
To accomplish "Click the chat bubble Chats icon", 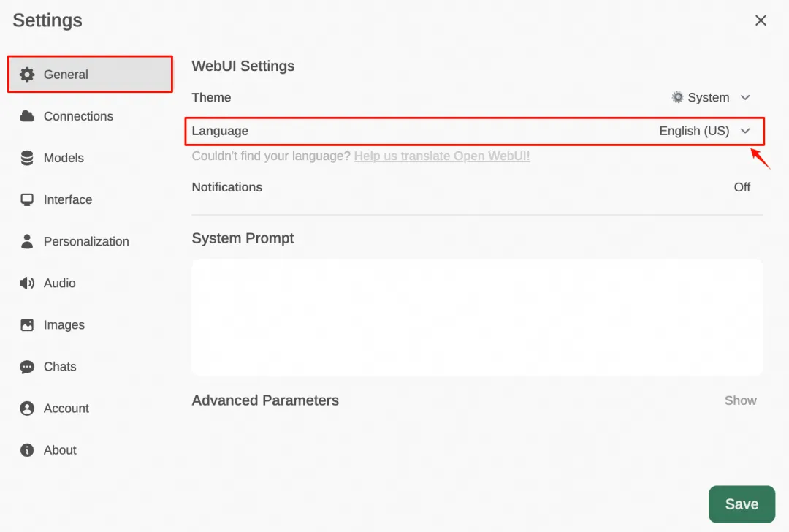I will pos(27,367).
